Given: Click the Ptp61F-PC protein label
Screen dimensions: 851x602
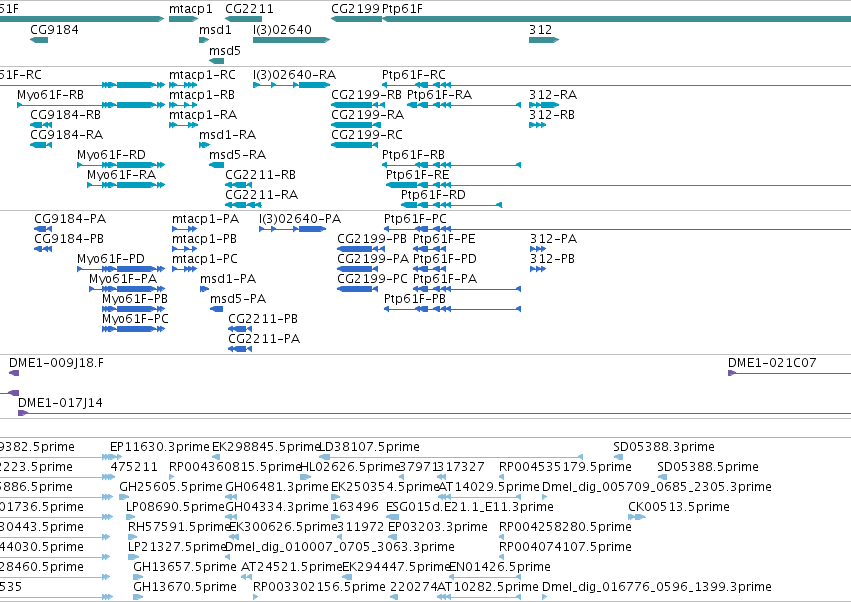Looking at the screenshot, I should tap(415, 219).
